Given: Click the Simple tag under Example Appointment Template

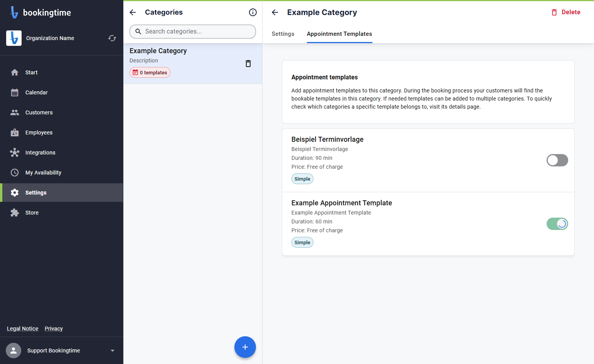Looking at the screenshot, I should click(x=302, y=242).
